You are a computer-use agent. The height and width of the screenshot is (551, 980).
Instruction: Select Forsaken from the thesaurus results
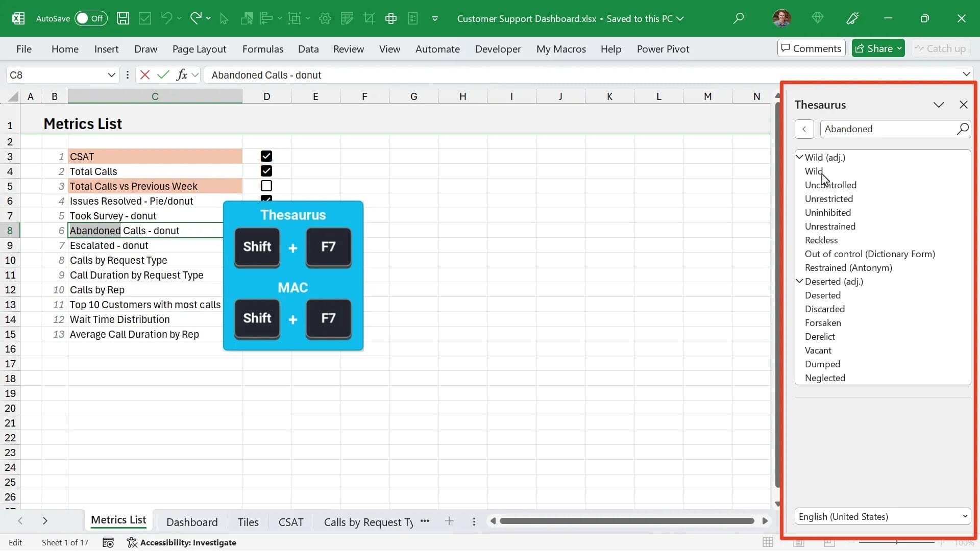click(823, 322)
